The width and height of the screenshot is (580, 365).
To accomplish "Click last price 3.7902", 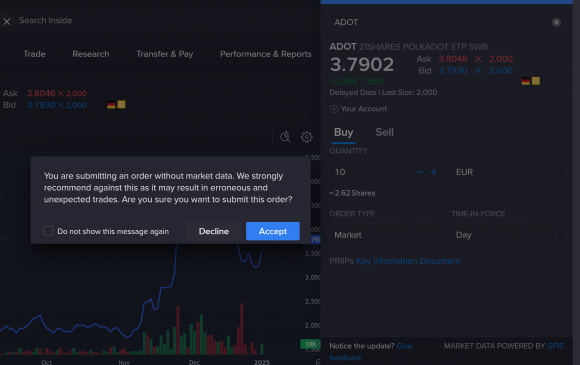I will [362, 65].
